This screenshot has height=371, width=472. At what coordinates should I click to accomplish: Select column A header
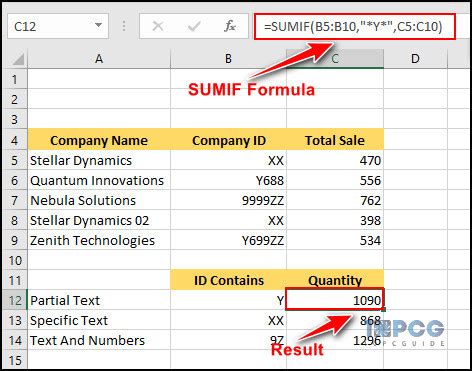99,59
